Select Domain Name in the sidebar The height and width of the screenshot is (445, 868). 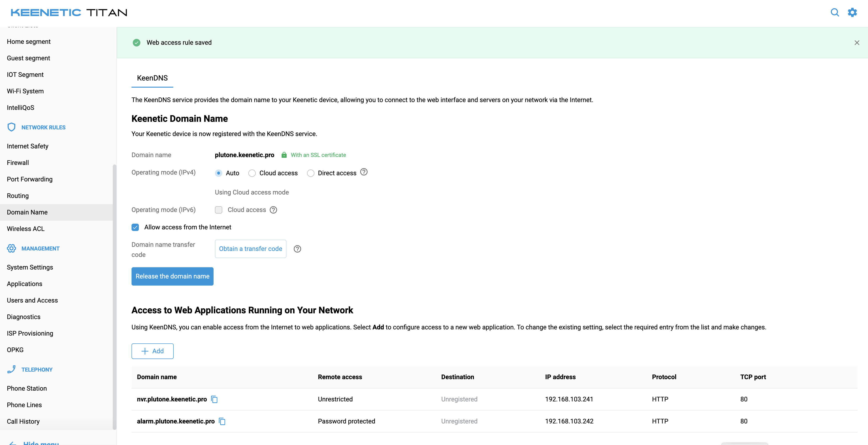[56, 212]
